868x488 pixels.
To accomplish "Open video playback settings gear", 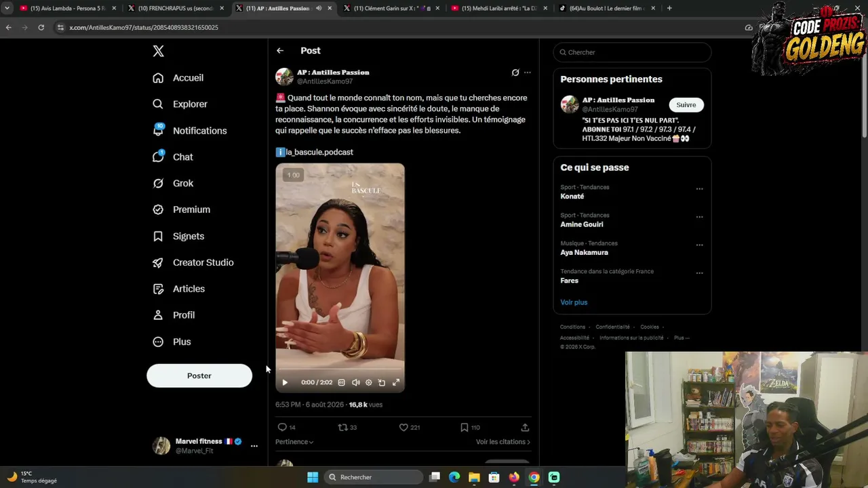I will coord(369,383).
